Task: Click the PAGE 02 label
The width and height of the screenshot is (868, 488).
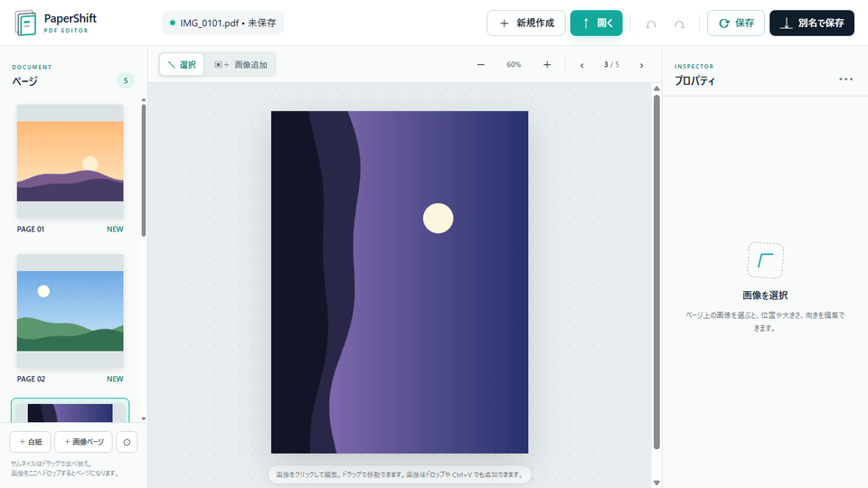Action: pos(31,379)
